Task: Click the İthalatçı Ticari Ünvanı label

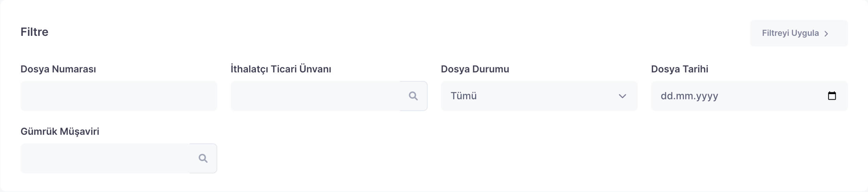Action: (x=281, y=69)
